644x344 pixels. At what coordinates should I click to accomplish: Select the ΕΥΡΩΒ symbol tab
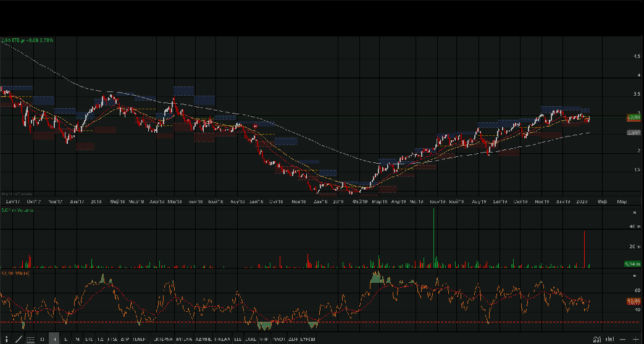(x=308, y=339)
